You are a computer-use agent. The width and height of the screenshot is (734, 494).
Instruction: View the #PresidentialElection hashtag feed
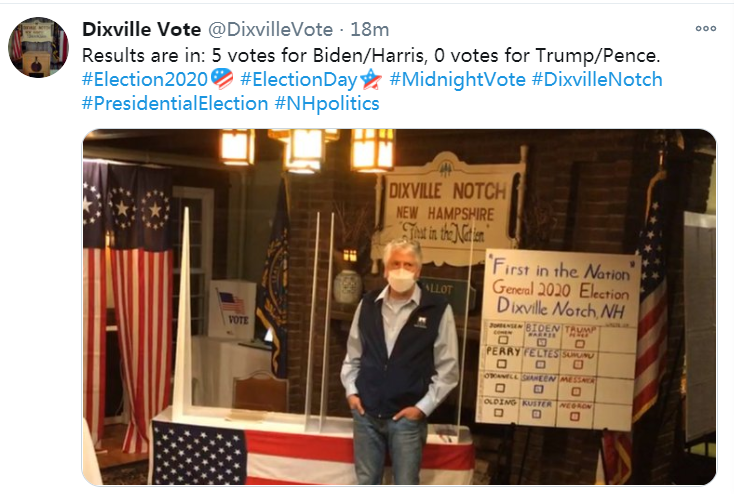click(174, 103)
